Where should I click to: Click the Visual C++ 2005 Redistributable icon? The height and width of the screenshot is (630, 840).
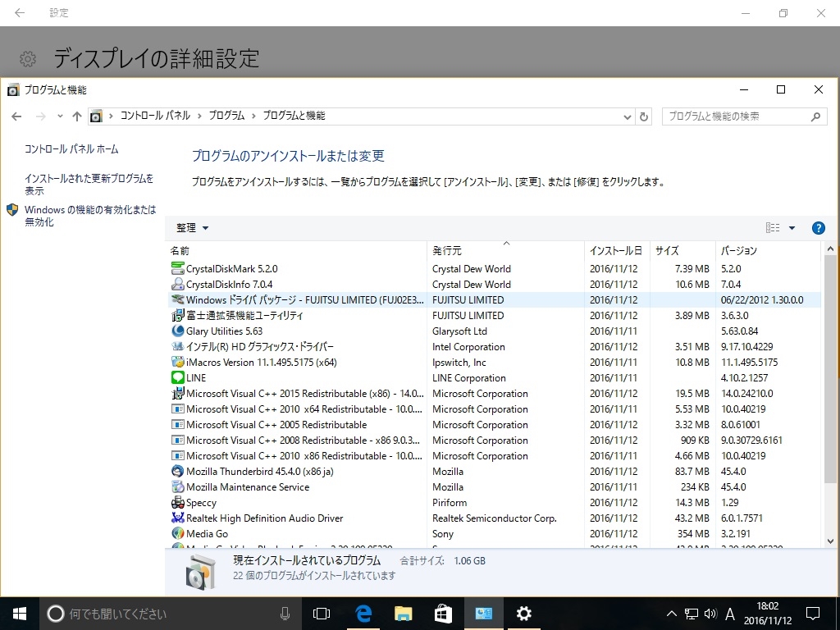(x=177, y=424)
